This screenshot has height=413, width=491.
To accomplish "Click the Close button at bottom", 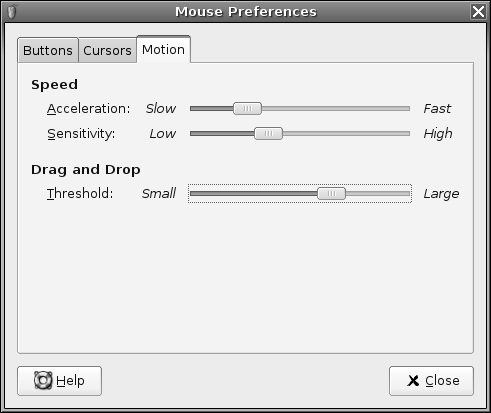I will pyautogui.click(x=431, y=381).
